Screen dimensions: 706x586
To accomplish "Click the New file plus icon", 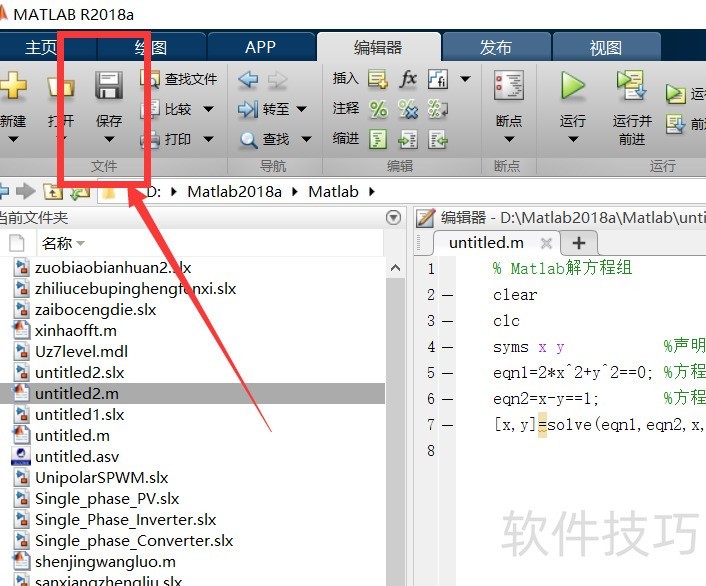I will [13, 85].
